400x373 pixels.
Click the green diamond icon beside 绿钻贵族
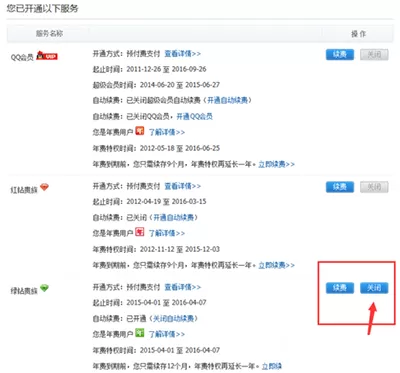point(44,288)
